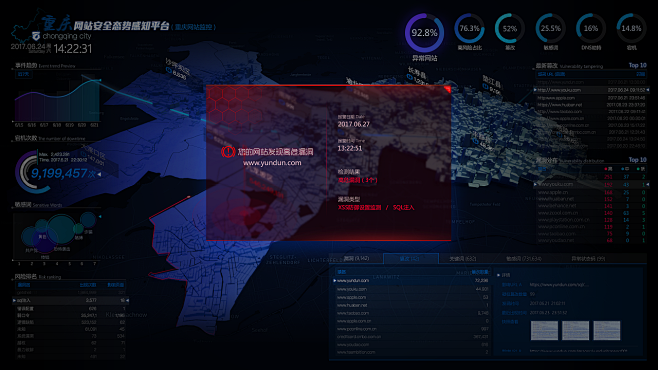This screenshot has width=658, height=370.
Task: Open the www.yundun.com link in alert popup
Action: pyautogui.click(x=272, y=163)
